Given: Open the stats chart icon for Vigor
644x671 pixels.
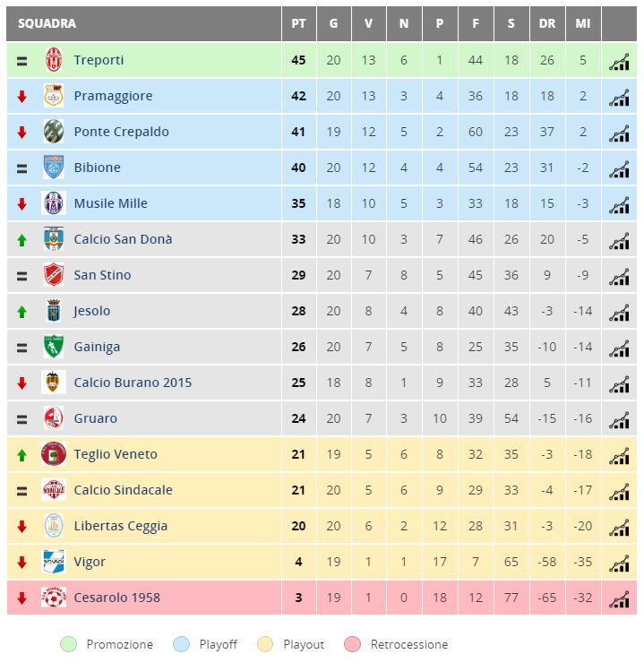Looking at the screenshot, I should [x=619, y=563].
